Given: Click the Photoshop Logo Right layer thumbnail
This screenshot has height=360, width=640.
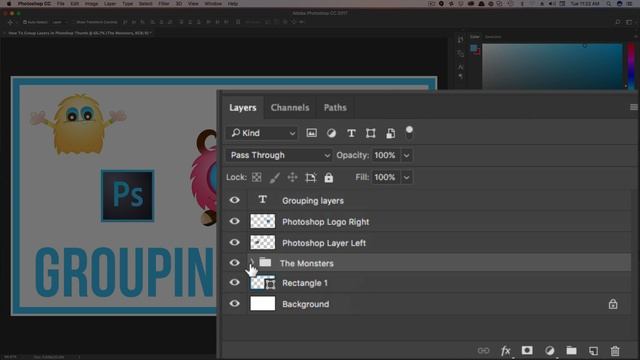Looking at the screenshot, I should (262, 221).
